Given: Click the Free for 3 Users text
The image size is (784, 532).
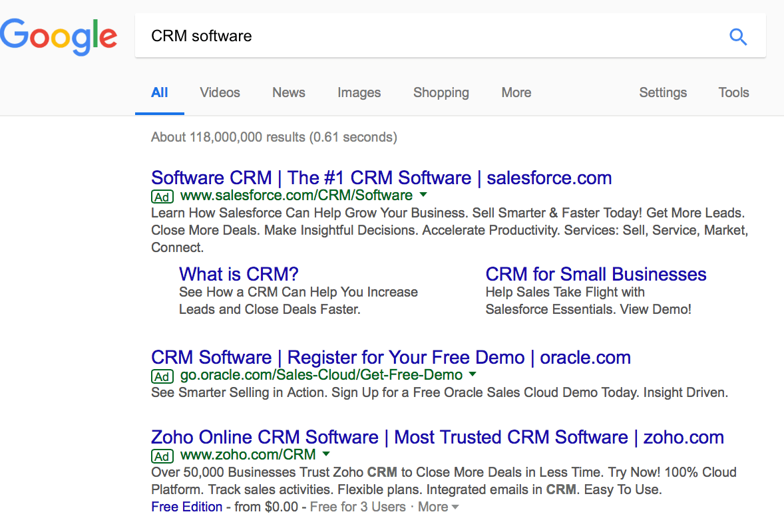Looking at the screenshot, I should pos(358,507).
